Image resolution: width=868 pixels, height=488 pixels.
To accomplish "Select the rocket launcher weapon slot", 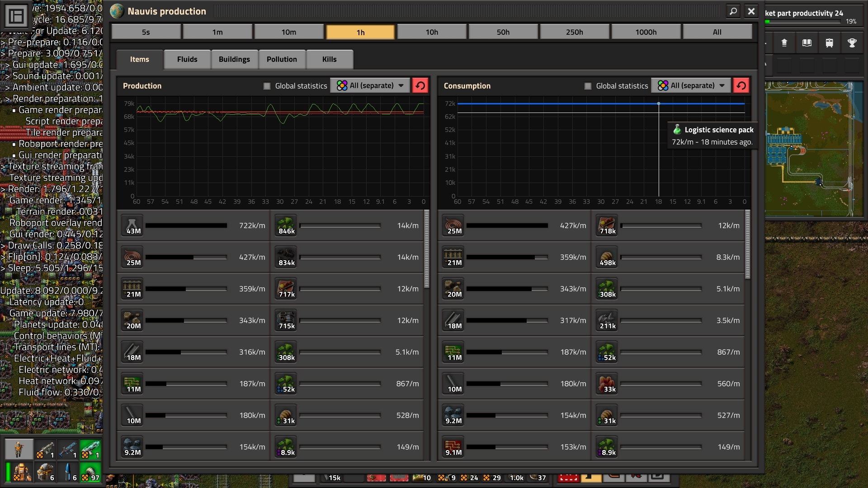I will 45,449.
